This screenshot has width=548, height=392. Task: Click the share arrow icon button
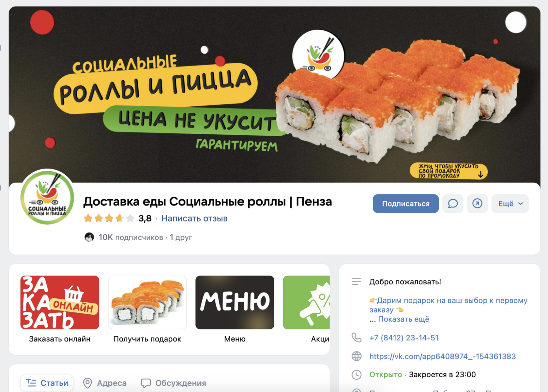[x=477, y=204]
